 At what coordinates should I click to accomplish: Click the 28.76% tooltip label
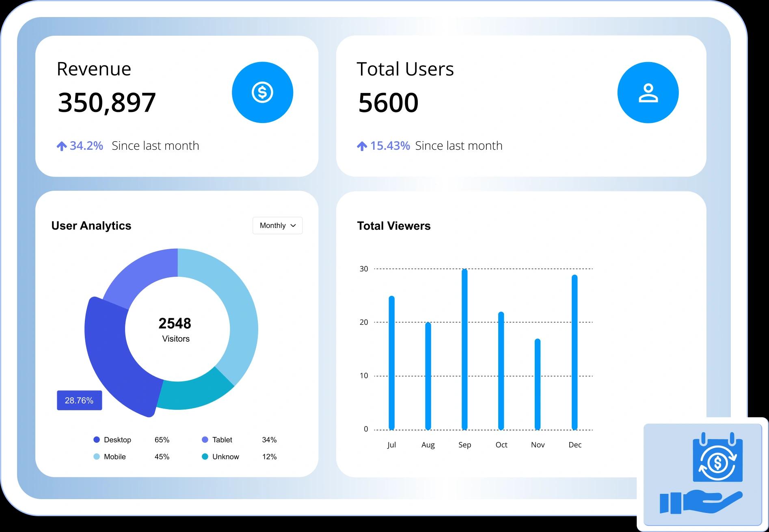(79, 401)
